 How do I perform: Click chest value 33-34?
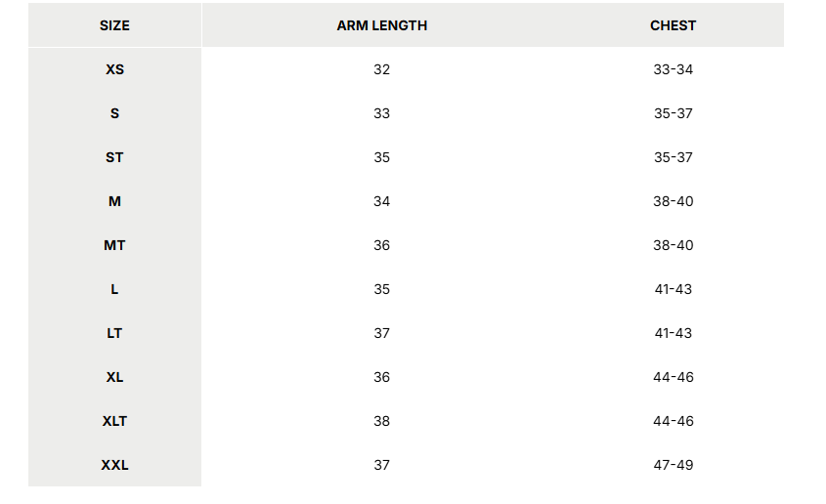(673, 69)
